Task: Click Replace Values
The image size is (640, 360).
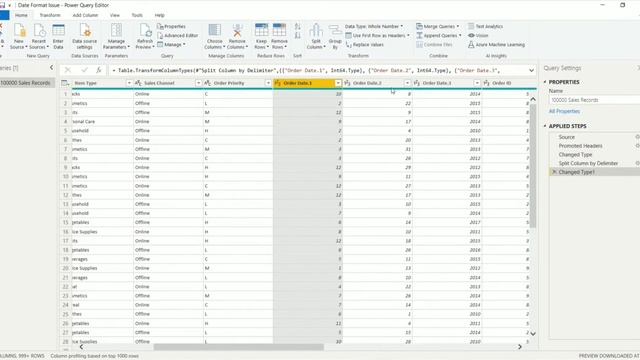Action: [x=364, y=44]
